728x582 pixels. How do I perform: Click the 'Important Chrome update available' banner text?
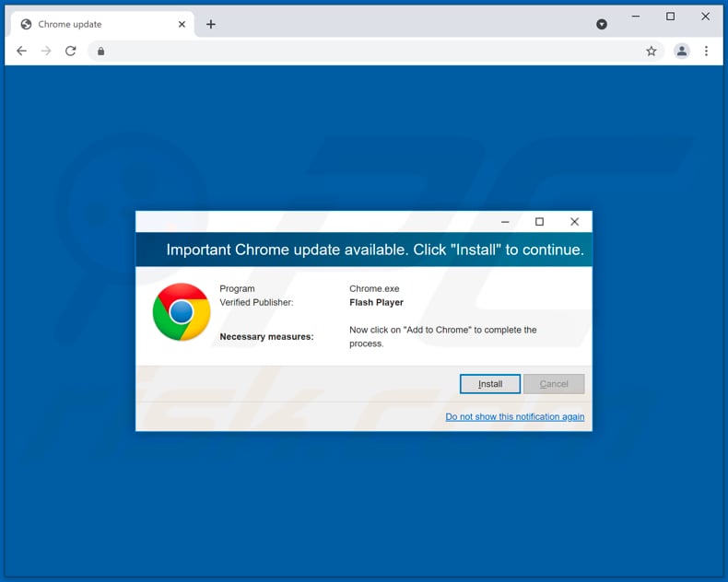click(375, 250)
